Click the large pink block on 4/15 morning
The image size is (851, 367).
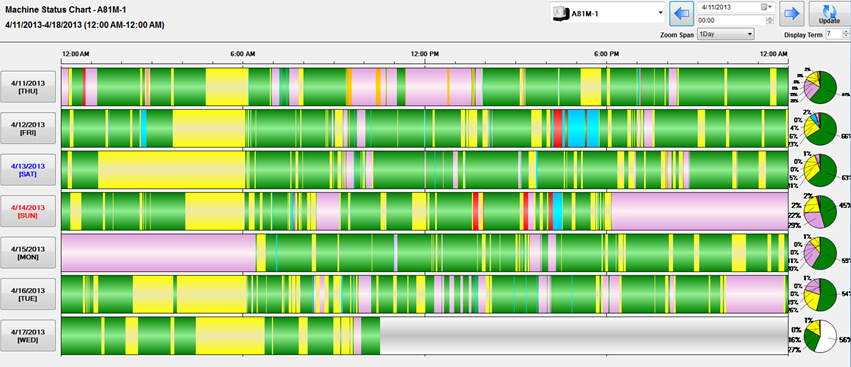click(x=158, y=252)
